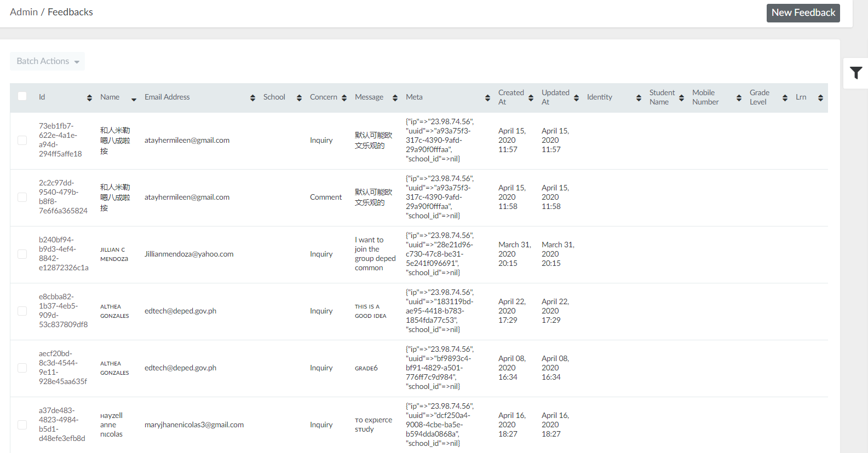Click Created At 'March 31, 2020 20:15'
The height and width of the screenshot is (453, 868).
(x=515, y=254)
